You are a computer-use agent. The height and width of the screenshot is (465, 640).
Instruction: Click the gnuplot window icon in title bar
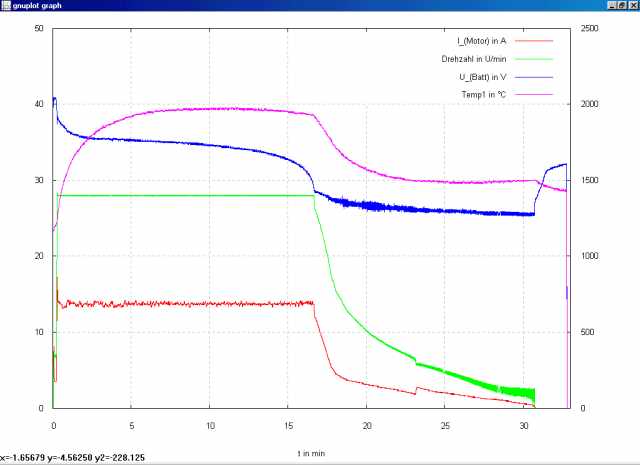(7, 6)
